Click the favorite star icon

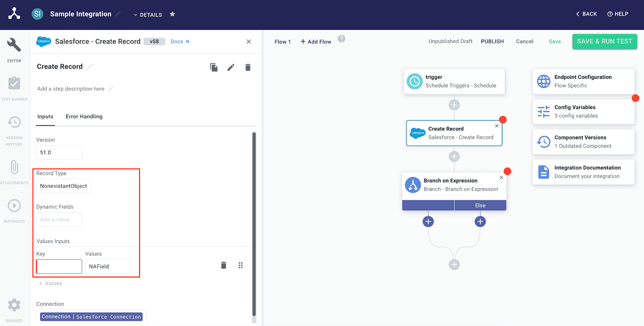click(172, 14)
